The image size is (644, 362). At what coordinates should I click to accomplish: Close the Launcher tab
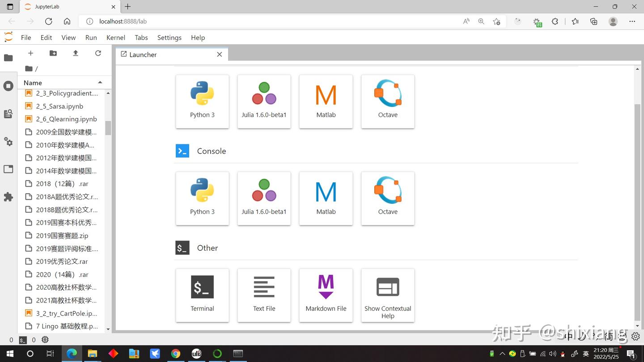click(220, 55)
